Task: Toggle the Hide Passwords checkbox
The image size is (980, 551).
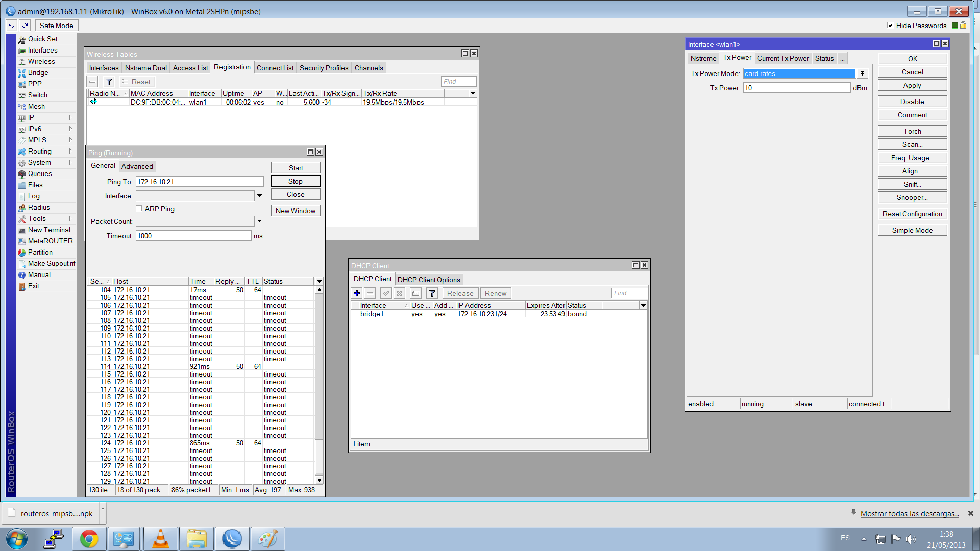Action: [890, 26]
